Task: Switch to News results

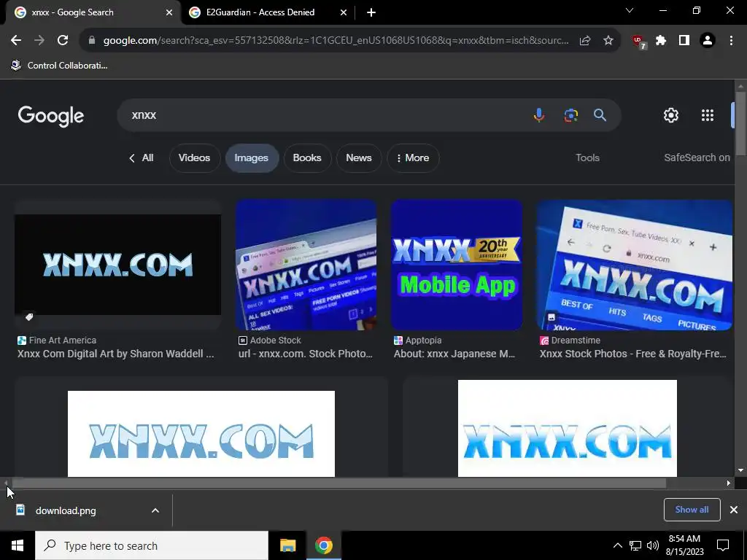Action: 359,158
